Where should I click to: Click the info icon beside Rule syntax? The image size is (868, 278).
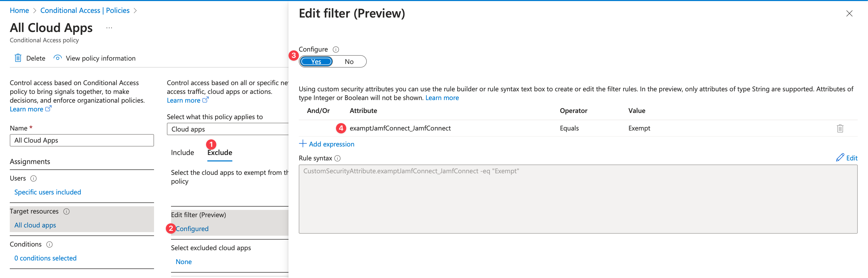(x=337, y=158)
